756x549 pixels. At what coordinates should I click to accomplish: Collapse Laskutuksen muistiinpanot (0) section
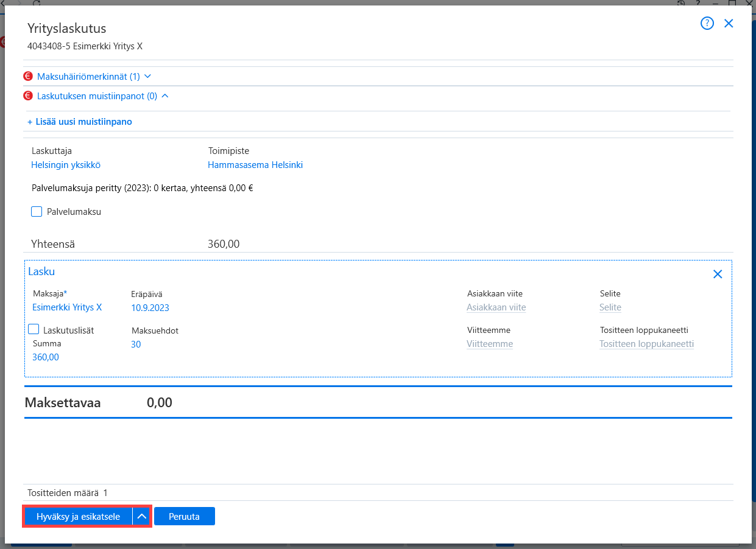point(102,96)
